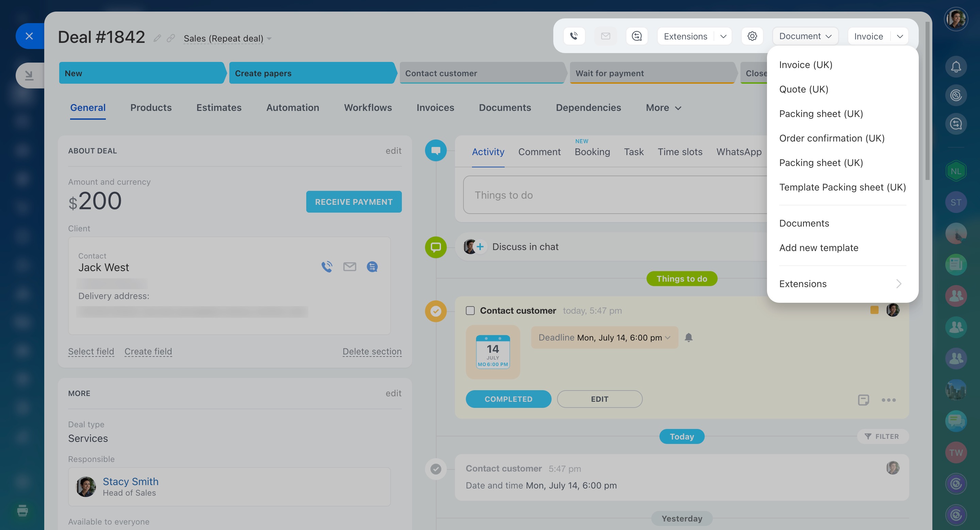This screenshot has width=980, height=530.
Task: Click the notification bell next to the Deadline
Action: click(x=688, y=337)
